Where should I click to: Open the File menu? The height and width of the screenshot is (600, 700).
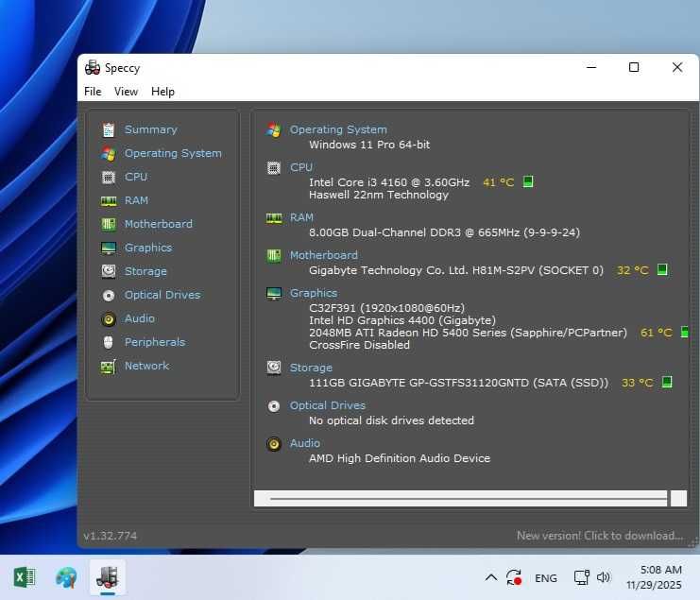pos(93,92)
